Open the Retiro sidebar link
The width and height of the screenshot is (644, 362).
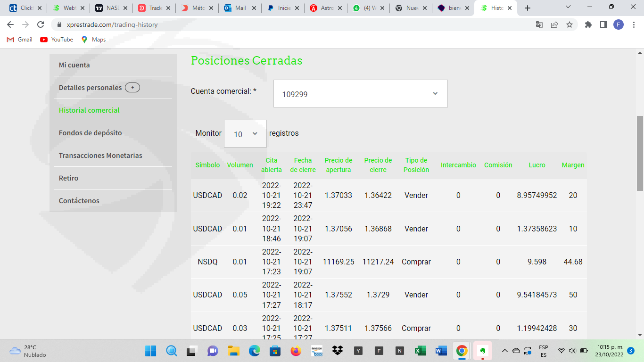point(68,178)
